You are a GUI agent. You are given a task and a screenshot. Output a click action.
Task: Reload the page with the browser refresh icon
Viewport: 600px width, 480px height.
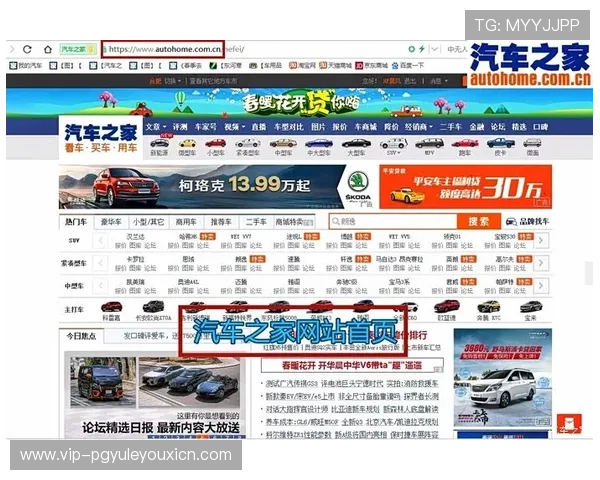(x=27, y=49)
